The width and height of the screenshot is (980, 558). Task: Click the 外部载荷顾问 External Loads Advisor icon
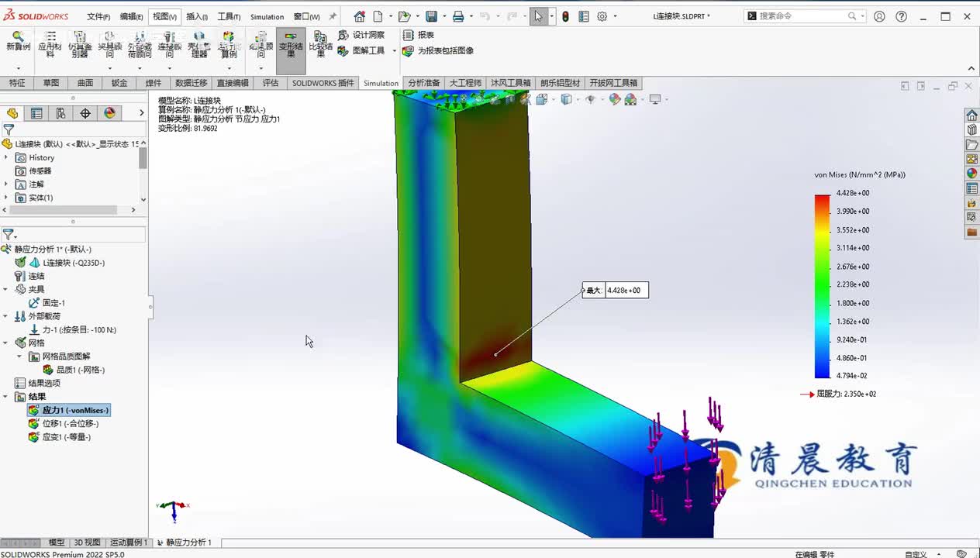tap(140, 45)
